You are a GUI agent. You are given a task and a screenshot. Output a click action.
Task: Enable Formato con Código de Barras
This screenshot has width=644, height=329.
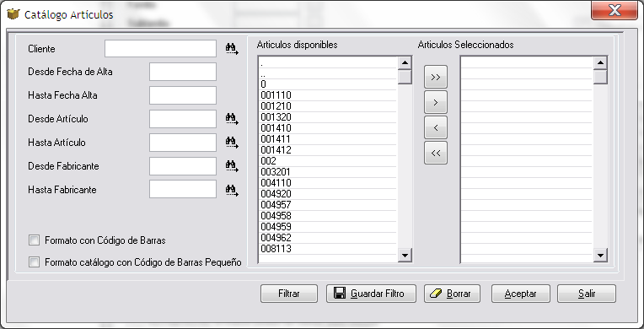[34, 240]
